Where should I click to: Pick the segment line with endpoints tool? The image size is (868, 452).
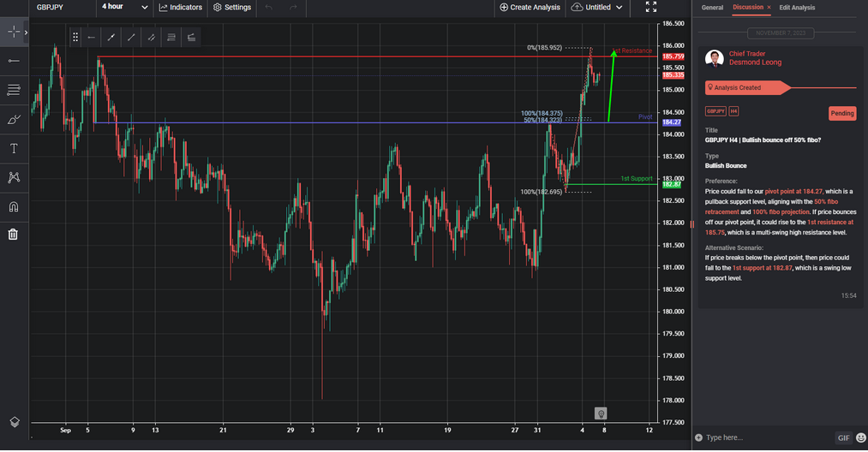(x=111, y=38)
